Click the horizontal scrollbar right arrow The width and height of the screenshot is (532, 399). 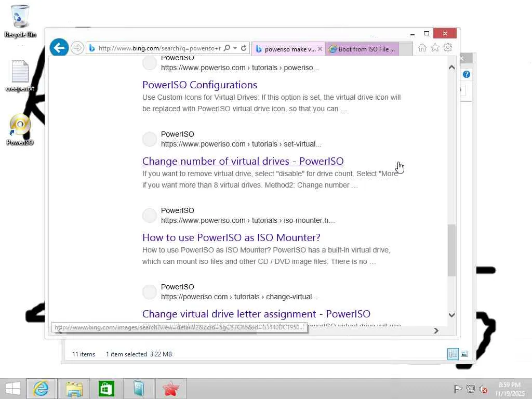pyautogui.click(x=436, y=330)
